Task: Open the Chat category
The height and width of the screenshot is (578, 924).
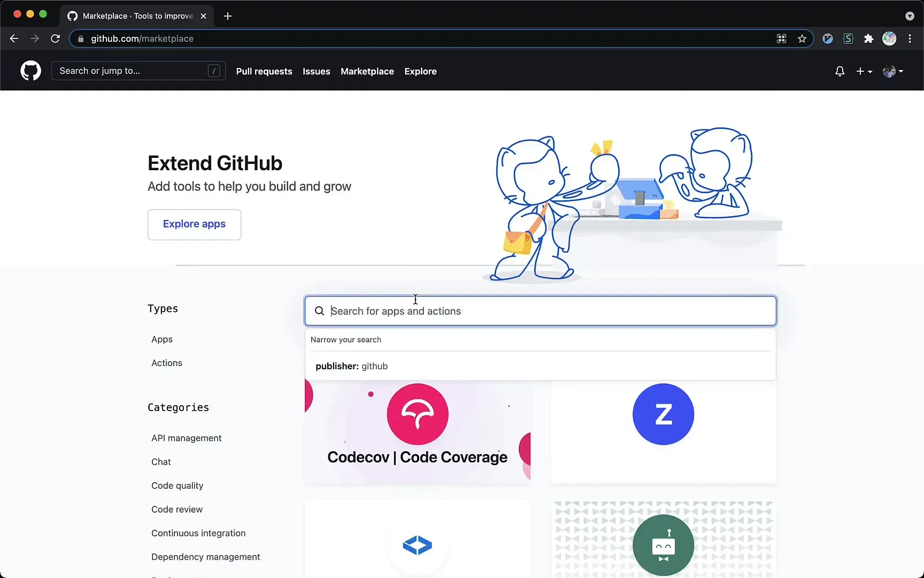Action: point(161,462)
